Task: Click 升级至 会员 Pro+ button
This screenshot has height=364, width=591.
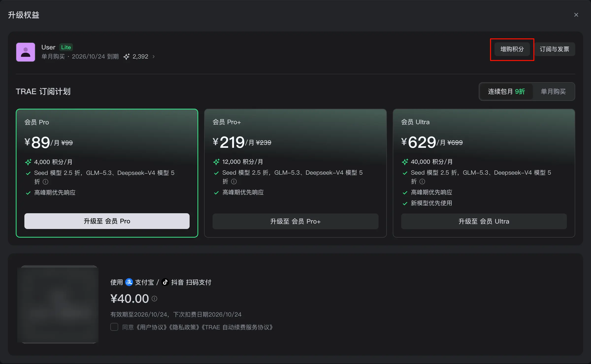Action: 295,221
